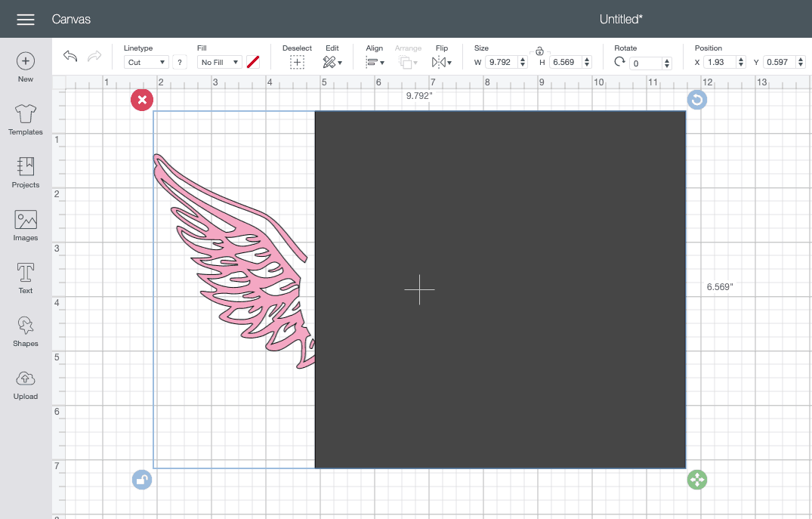Viewport: 812px width, 519px height.
Task: Open the Upload panel
Action: point(26,385)
